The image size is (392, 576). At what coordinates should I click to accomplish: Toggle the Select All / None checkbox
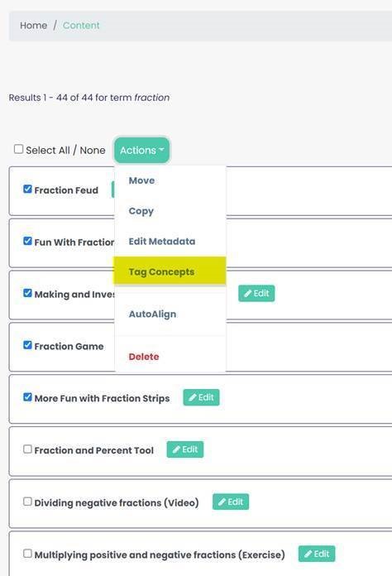point(18,149)
